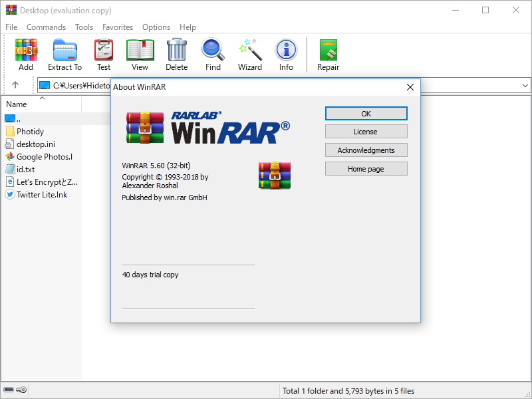Open the License information
Screen dimensions: 532x399
point(366,132)
